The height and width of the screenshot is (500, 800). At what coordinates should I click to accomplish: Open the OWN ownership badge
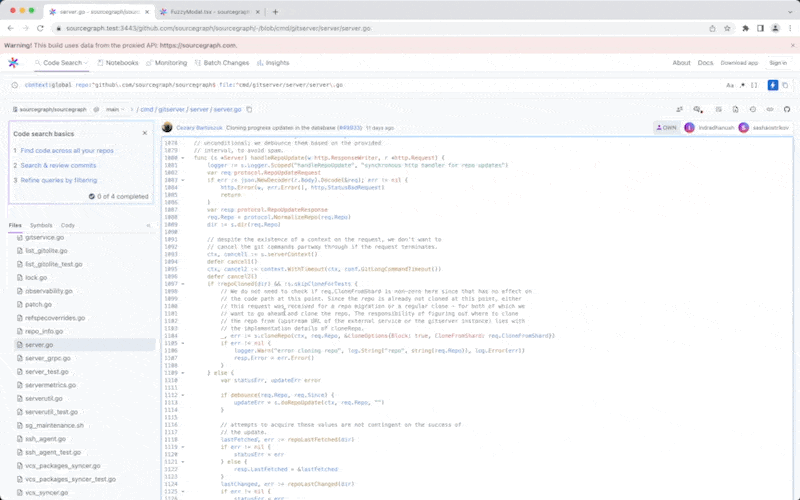click(666, 128)
